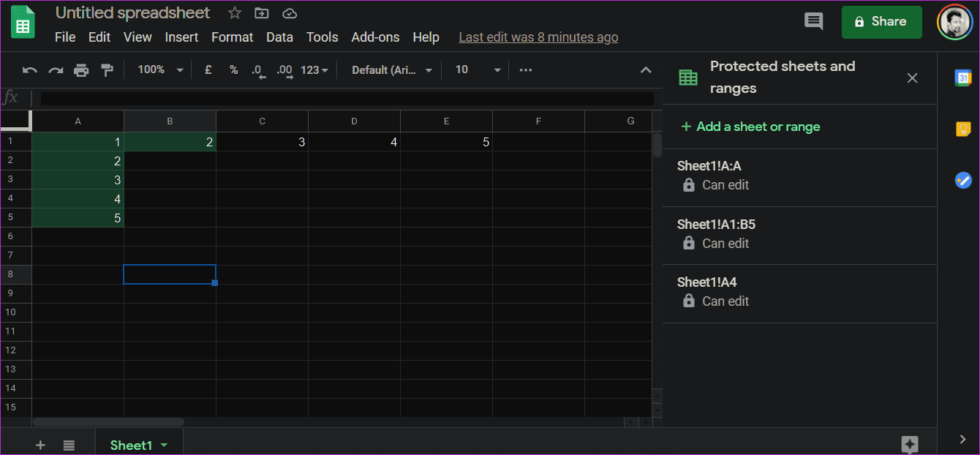Collapse the side panel with the arrow
The height and width of the screenshot is (455, 980).
[962, 439]
